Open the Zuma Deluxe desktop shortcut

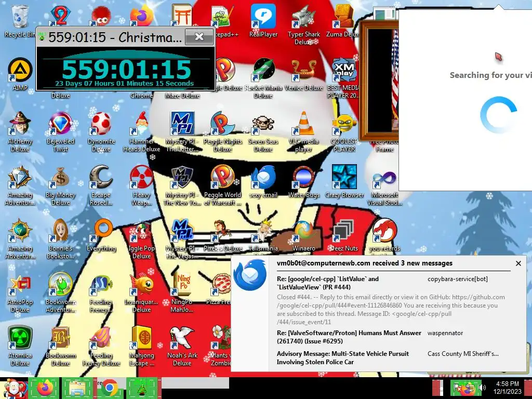click(344, 20)
